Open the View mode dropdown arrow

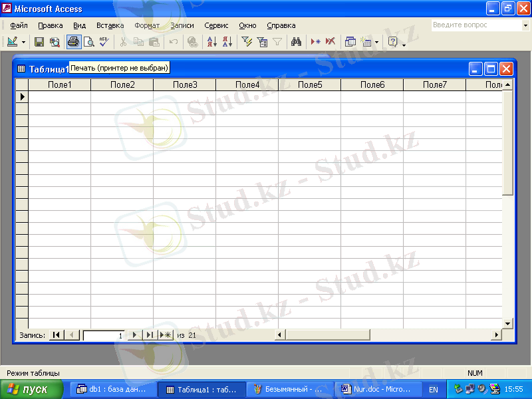coord(23,43)
